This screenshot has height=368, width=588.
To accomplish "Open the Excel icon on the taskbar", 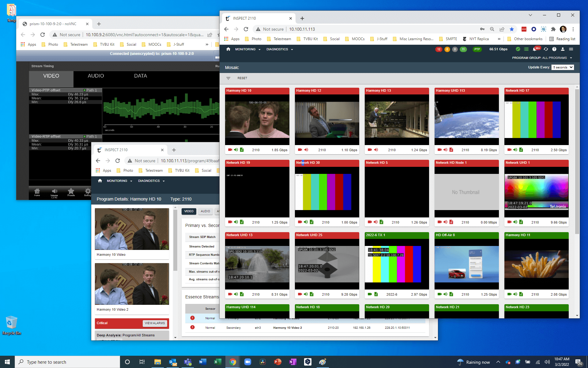I will [217, 362].
